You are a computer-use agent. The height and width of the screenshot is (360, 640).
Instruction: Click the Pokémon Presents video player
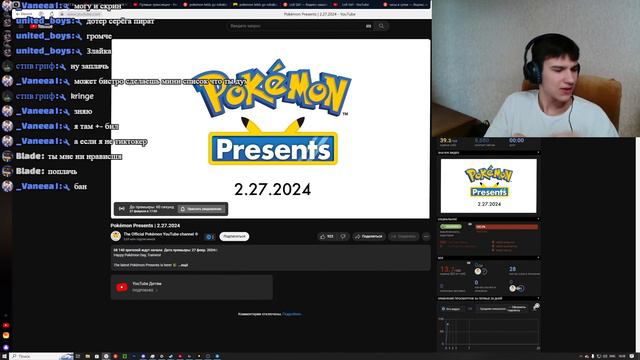point(271,128)
